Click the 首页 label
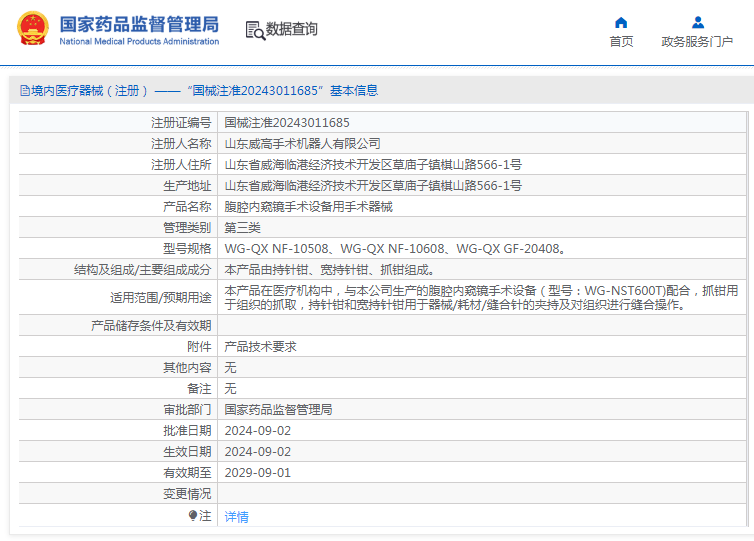The image size is (754, 541). 621,42
